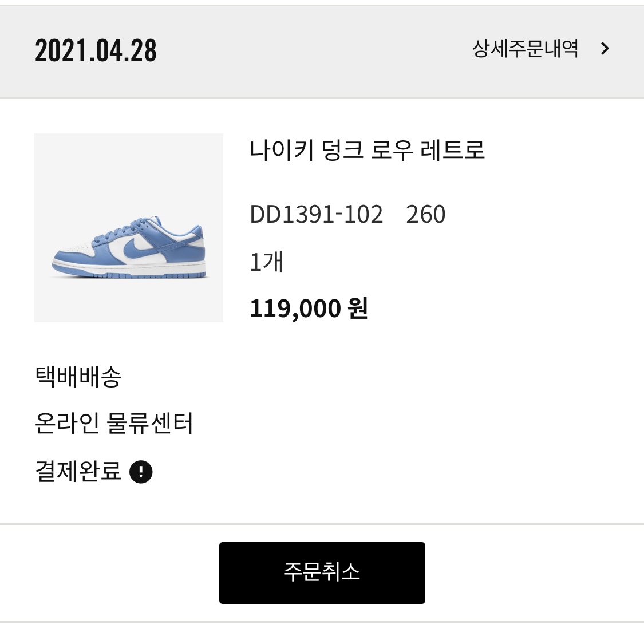The image size is (644, 644).
Task: Click the 온라인 물류센터 label
Action: tap(114, 424)
